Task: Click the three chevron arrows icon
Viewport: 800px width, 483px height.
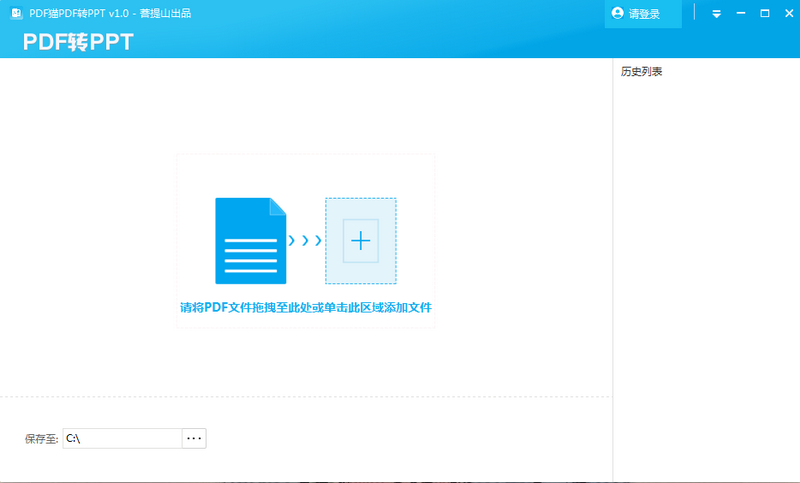Action: 305,240
